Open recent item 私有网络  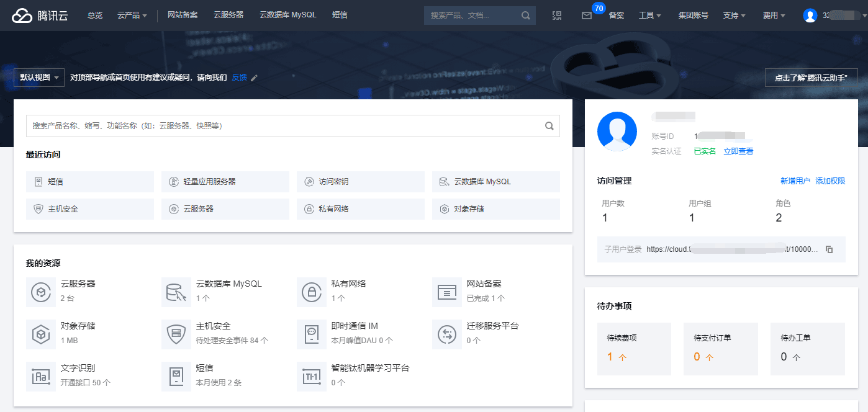pyautogui.click(x=361, y=209)
